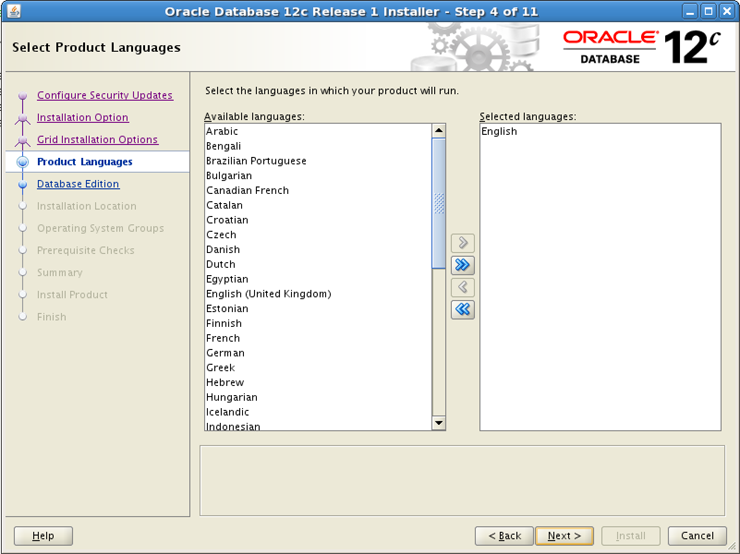This screenshot has height=554, width=740.
Task: Select Egyptian in available languages
Action: tap(318, 279)
